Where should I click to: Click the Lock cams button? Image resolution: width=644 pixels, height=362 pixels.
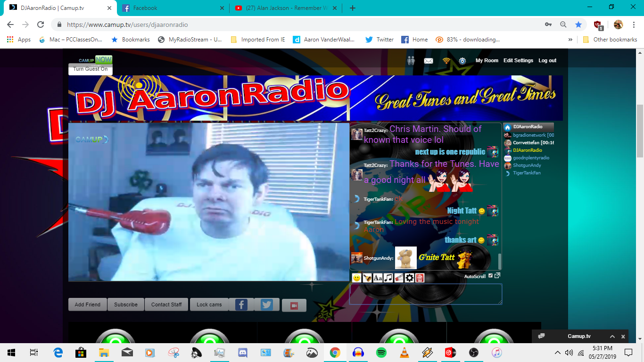tap(209, 304)
